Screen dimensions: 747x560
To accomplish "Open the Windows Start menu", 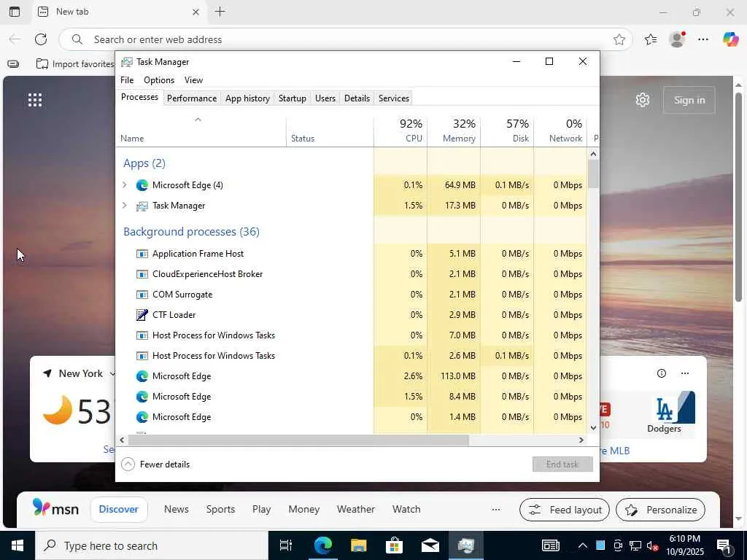I will 18,545.
